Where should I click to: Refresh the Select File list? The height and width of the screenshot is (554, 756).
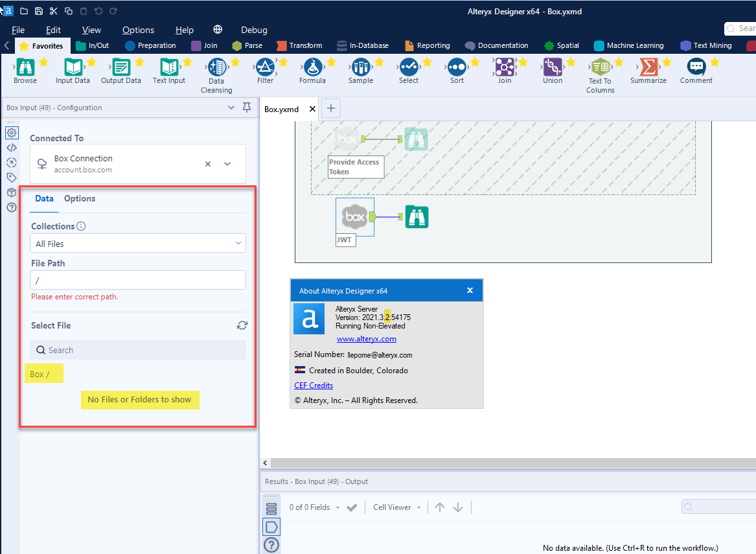[242, 325]
